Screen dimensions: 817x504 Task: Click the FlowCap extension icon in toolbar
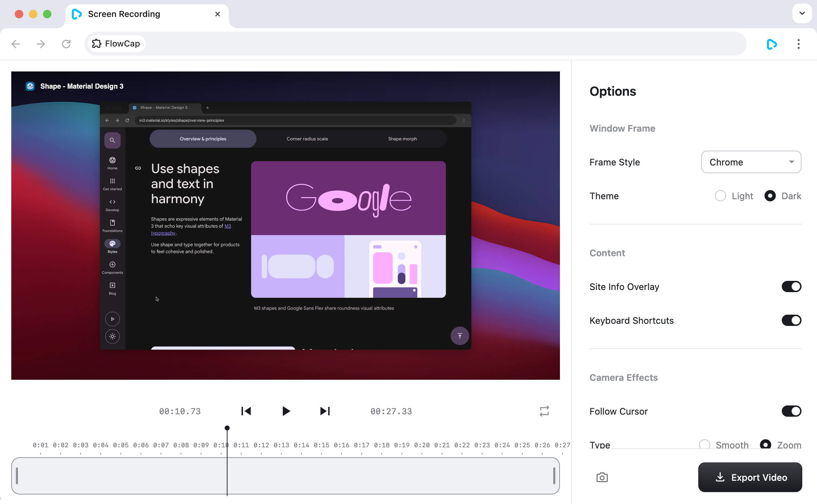[772, 44]
